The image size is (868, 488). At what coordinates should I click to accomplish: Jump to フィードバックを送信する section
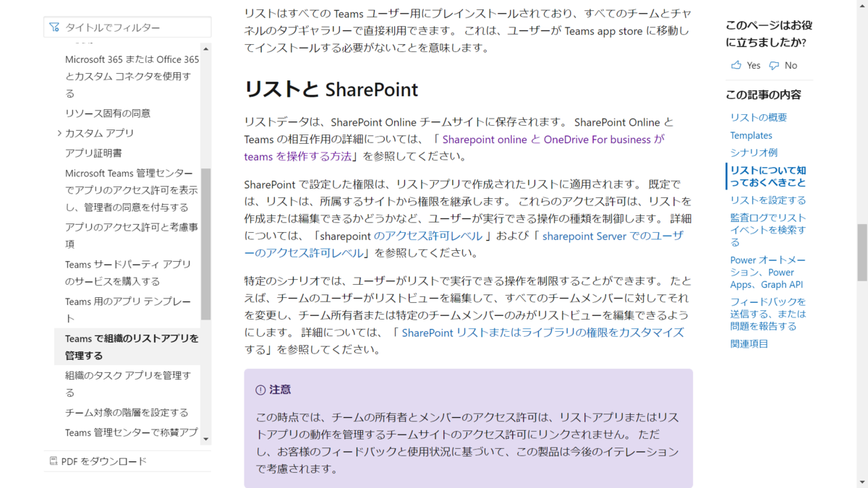click(x=768, y=314)
